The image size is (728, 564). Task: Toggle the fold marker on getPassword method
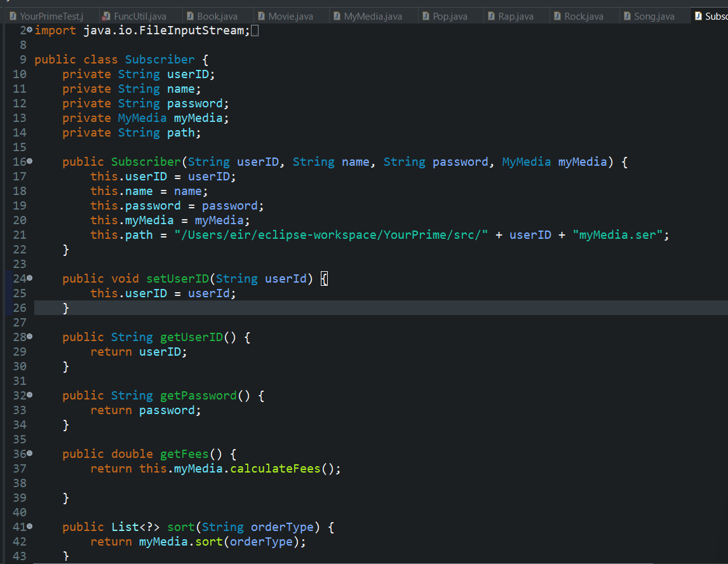pyautogui.click(x=29, y=395)
